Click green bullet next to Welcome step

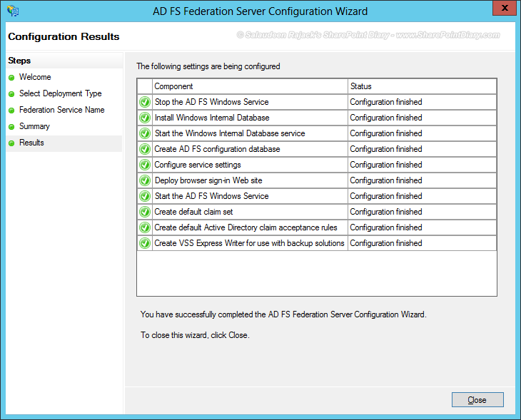[x=11, y=78]
